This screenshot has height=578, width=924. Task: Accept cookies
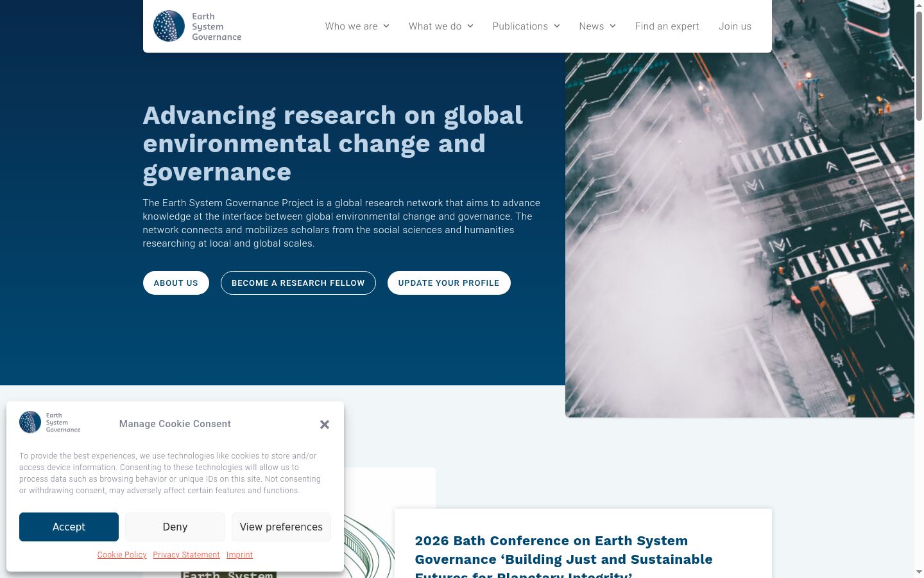[69, 527]
